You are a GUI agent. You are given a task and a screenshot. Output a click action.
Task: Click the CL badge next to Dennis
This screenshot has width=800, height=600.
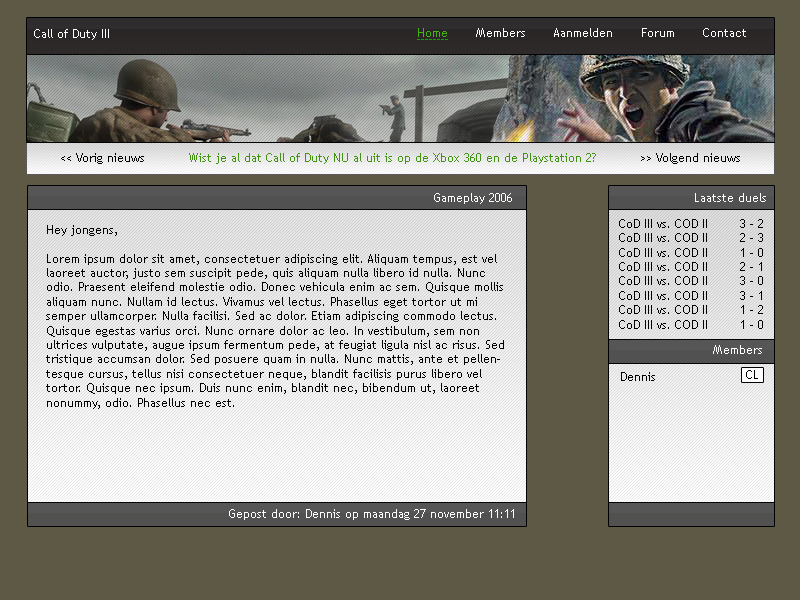coord(752,375)
